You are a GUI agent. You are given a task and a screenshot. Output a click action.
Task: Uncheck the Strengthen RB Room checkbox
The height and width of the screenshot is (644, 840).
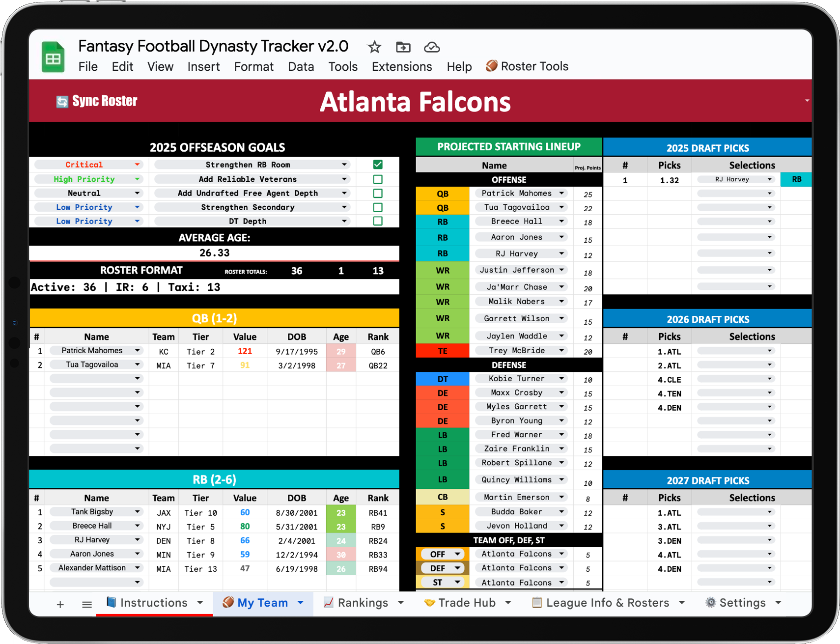click(377, 165)
